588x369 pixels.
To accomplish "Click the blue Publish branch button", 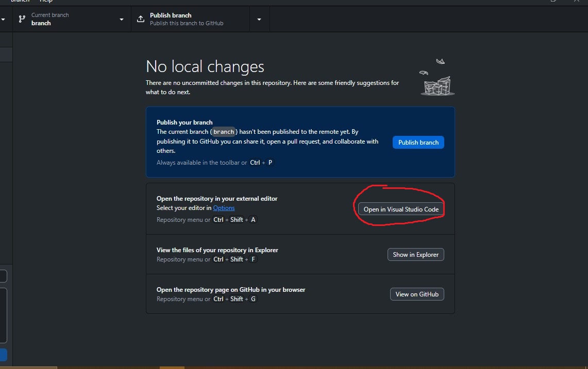I will (418, 143).
